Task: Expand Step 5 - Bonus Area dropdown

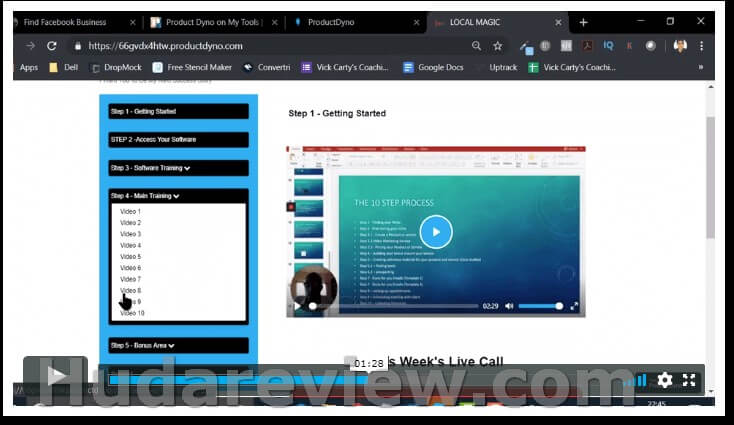Action: (x=178, y=345)
